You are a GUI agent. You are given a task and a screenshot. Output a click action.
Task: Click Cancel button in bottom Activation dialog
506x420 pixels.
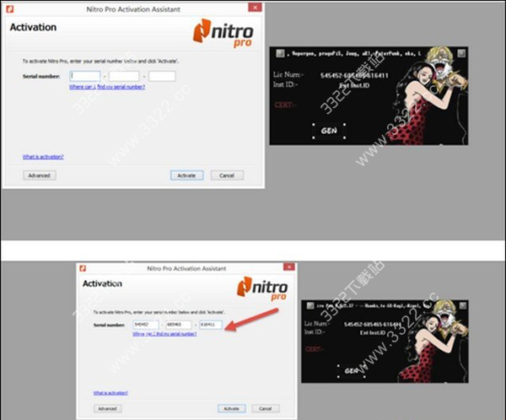coord(266,408)
